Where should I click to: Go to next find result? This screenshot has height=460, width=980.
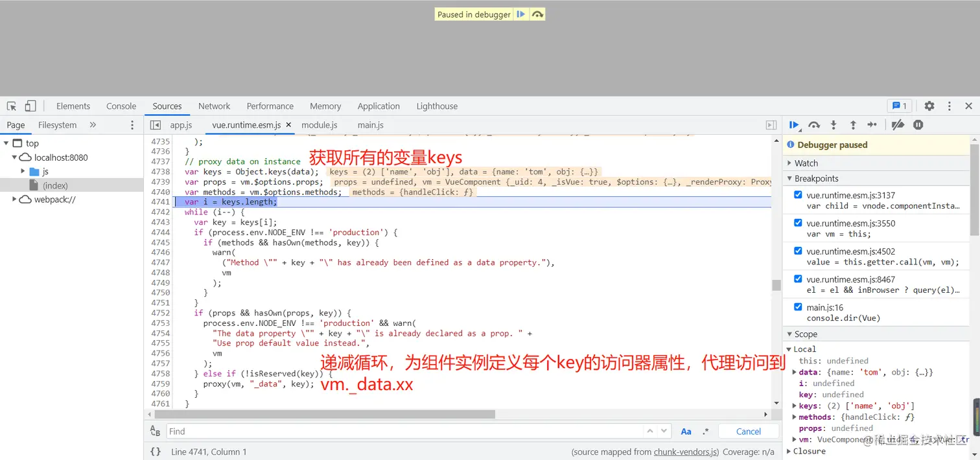tap(664, 431)
